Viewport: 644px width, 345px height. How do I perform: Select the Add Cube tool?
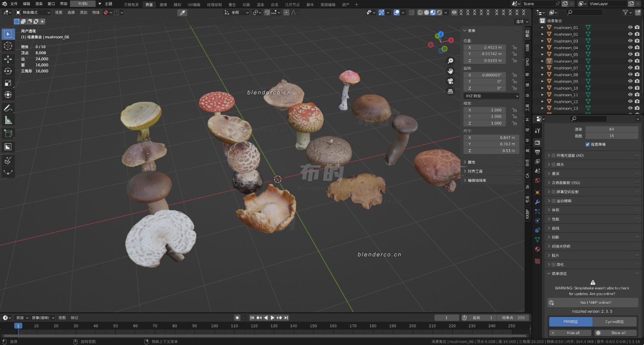tap(8, 134)
